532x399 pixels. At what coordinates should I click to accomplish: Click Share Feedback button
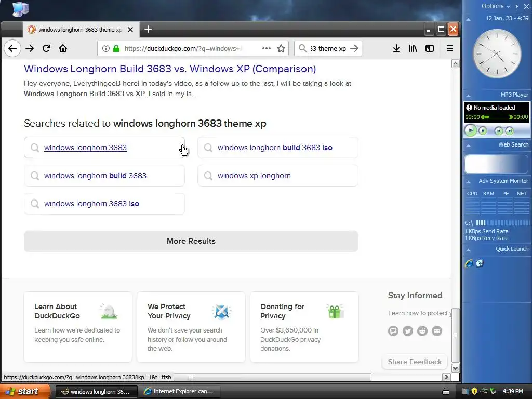point(415,362)
